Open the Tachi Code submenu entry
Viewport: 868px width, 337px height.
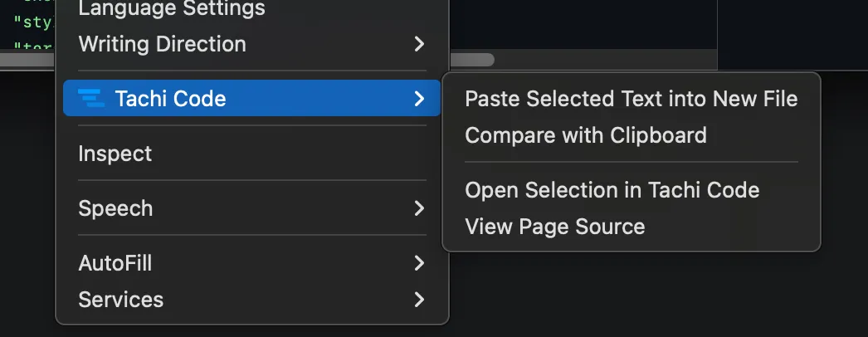[x=170, y=99]
